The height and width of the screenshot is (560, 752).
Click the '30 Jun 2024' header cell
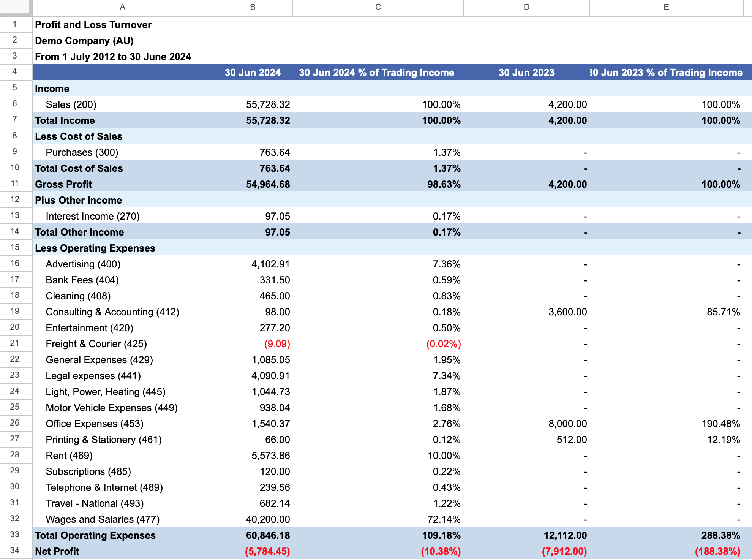click(x=253, y=72)
